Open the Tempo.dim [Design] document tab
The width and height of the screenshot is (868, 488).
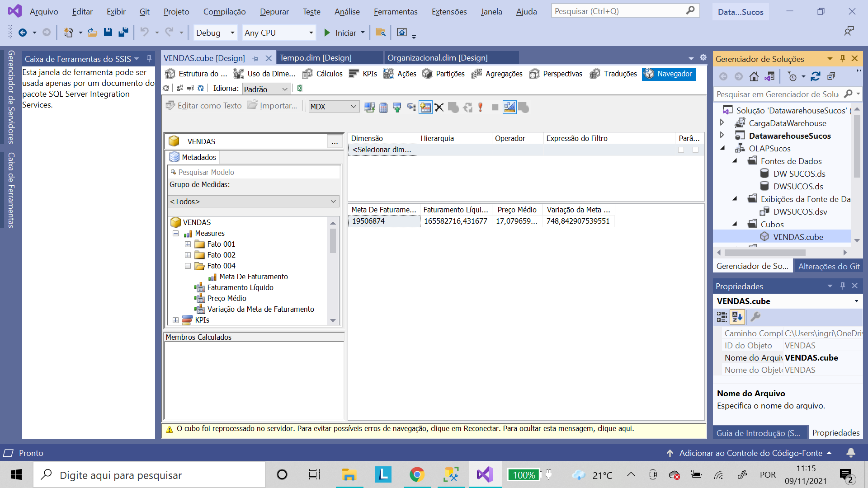316,58
